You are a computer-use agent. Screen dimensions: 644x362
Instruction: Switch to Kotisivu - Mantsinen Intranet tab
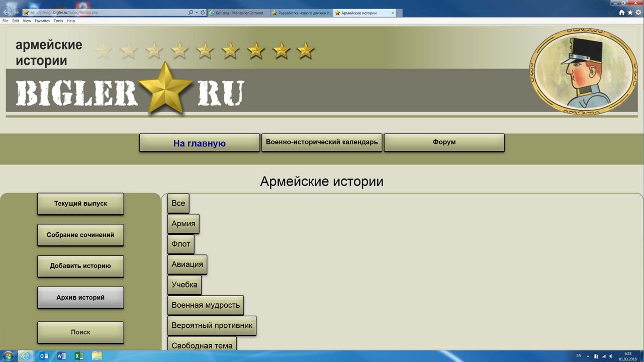(239, 13)
